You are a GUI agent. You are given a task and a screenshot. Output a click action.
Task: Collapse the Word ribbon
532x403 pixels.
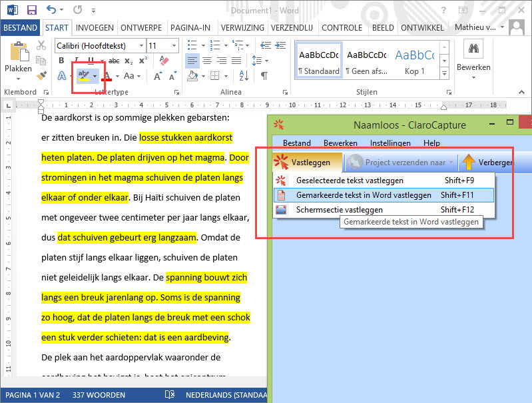pos(521,92)
